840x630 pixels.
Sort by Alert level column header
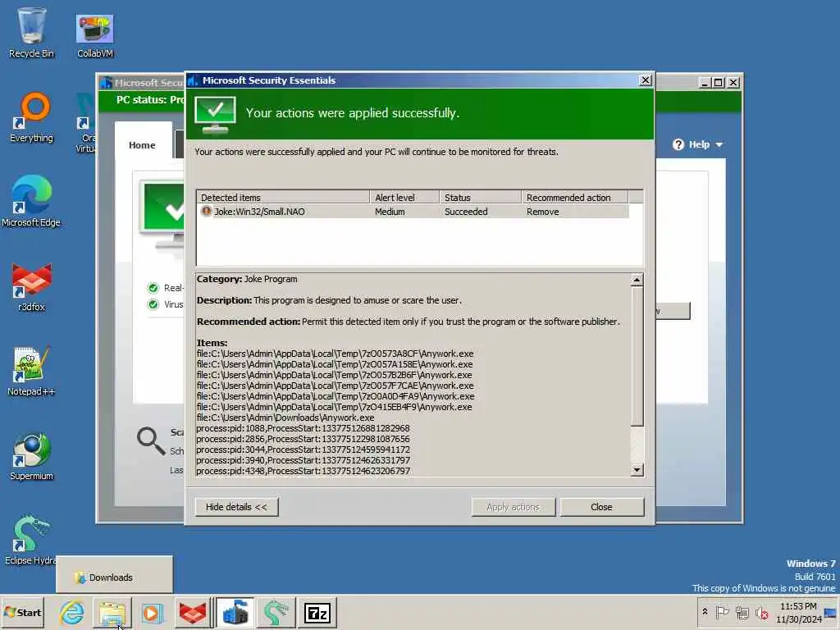pyautogui.click(x=404, y=197)
